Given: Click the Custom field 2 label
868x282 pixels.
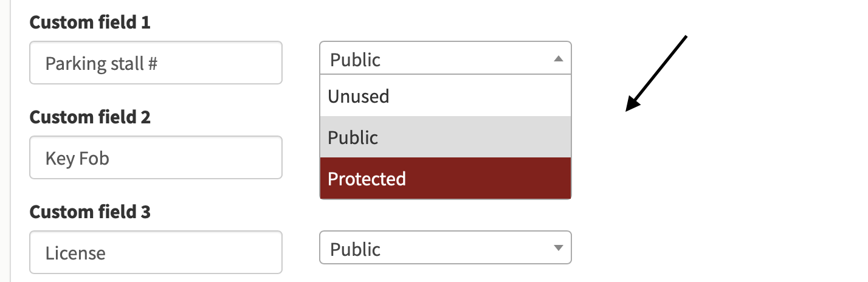Looking at the screenshot, I should click(90, 117).
